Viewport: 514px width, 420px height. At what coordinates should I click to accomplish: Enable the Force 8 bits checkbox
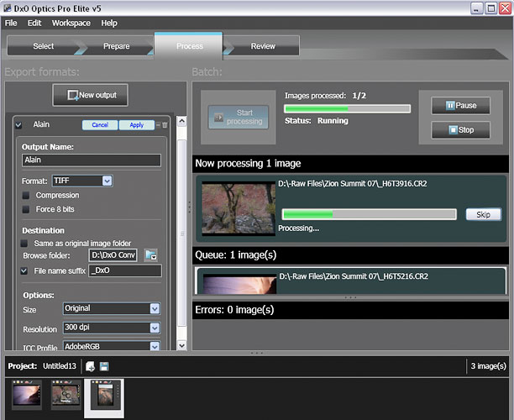coord(26,209)
